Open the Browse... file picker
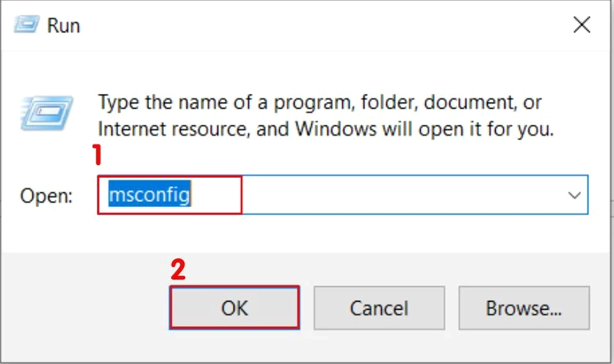614x364 pixels. click(x=524, y=307)
